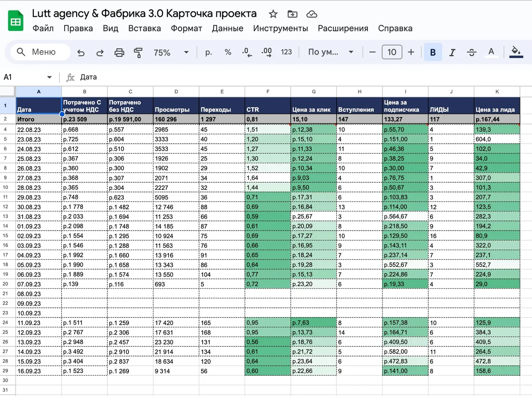Open the font family dropdown

(331, 52)
